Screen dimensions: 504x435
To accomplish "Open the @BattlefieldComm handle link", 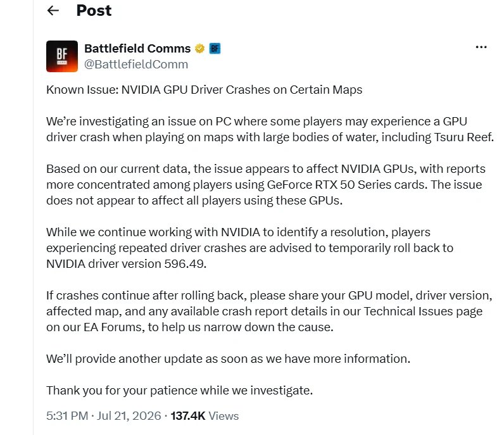I will point(136,65).
